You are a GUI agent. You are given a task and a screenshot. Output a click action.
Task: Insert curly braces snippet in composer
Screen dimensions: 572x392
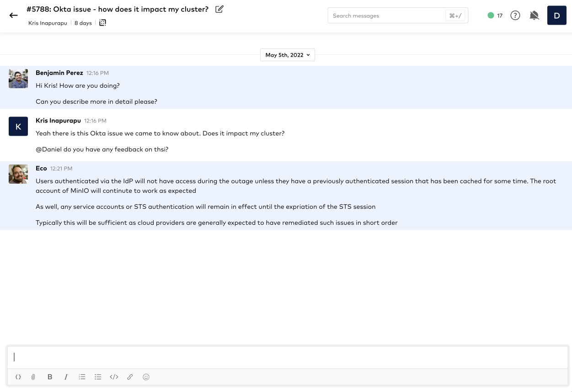coord(18,377)
